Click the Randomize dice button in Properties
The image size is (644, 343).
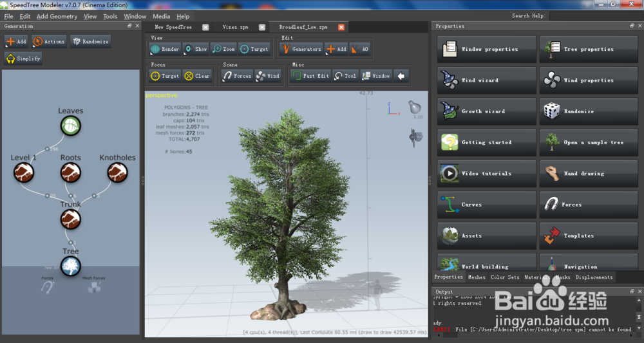[x=589, y=111]
